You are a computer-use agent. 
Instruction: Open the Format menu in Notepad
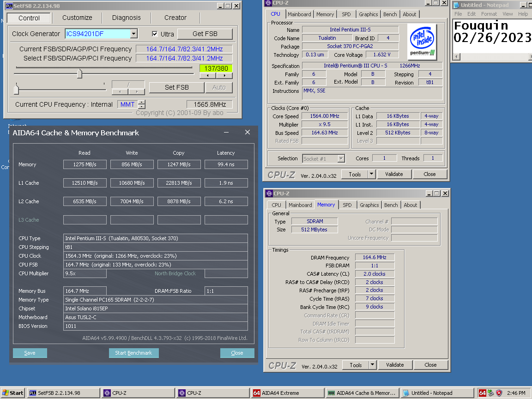click(489, 14)
